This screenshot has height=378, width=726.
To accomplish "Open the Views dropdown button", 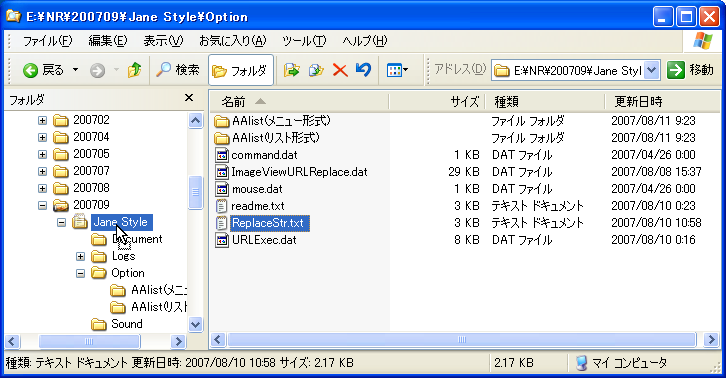I will coord(397,70).
